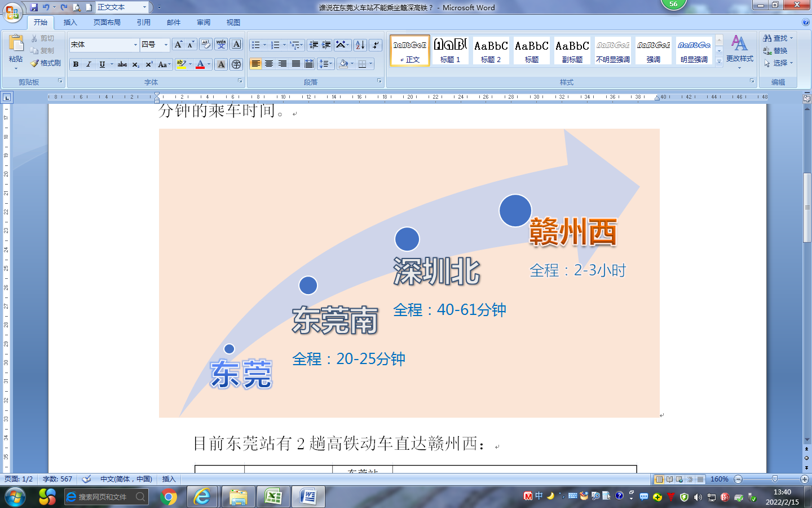Open change case (Aa) dropdown
The height and width of the screenshot is (508, 812).
[x=164, y=64]
